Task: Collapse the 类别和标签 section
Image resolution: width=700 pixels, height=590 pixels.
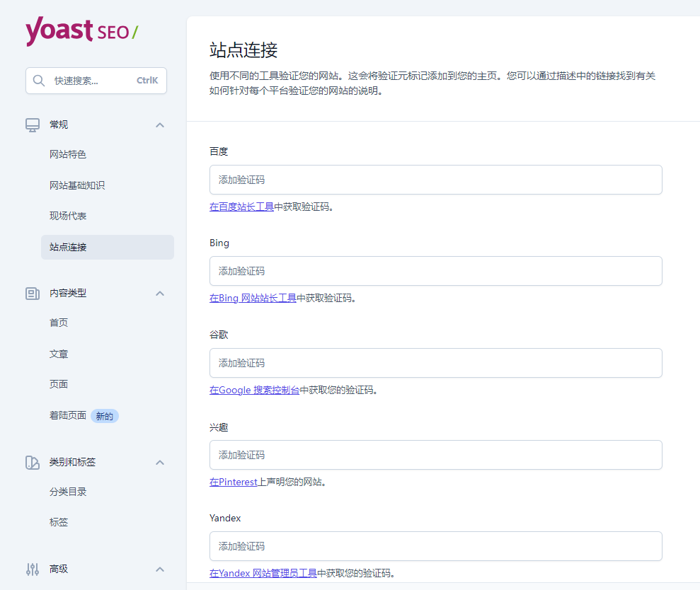Action: 160,462
